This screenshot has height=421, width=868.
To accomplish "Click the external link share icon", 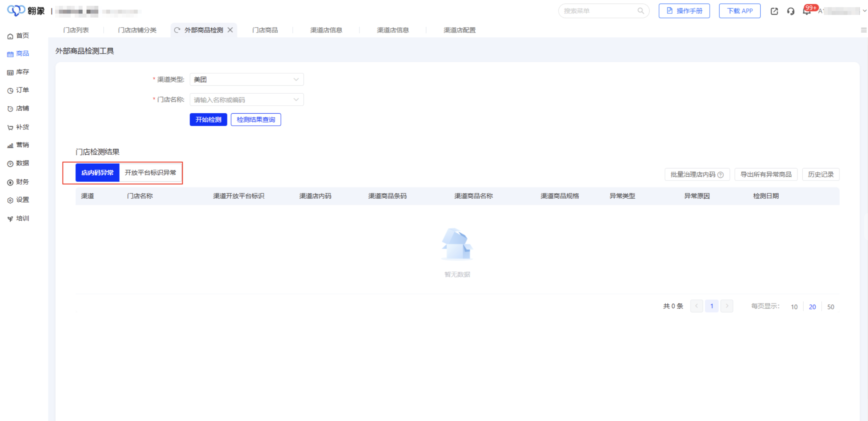I will pos(774,11).
